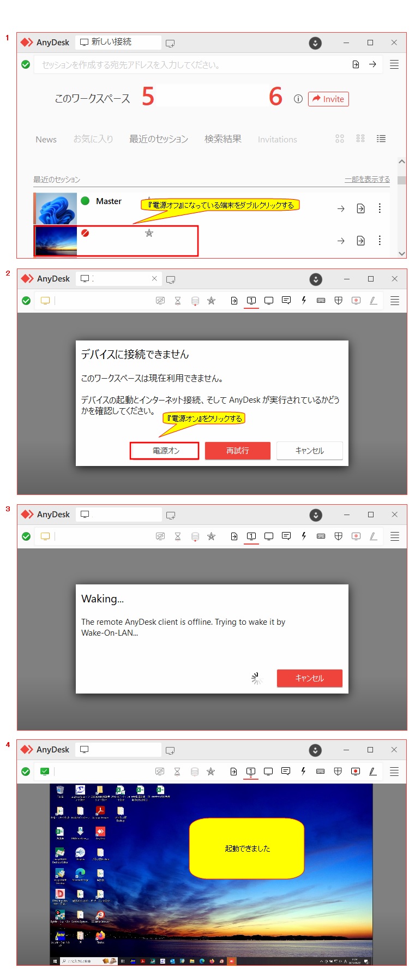Toggle favorite star in the デバイスに接続できません window toolbar
Viewport: 409px width, 980px height.
click(x=212, y=301)
